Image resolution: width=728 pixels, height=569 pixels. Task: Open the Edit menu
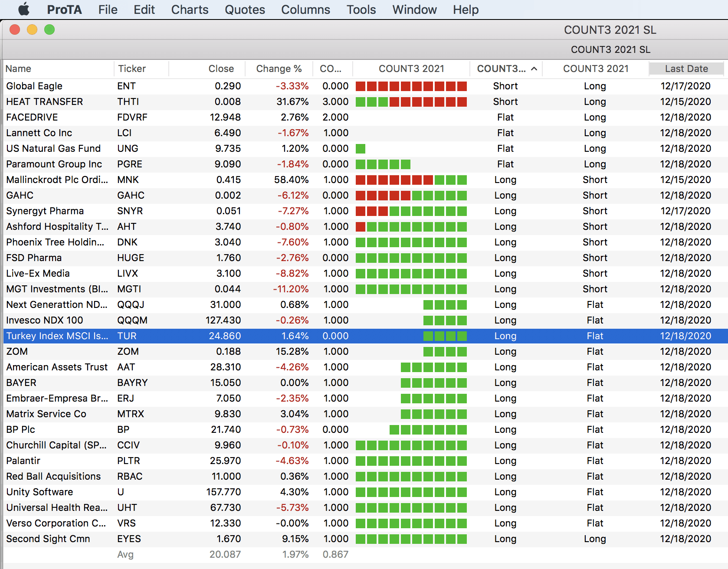click(x=144, y=10)
